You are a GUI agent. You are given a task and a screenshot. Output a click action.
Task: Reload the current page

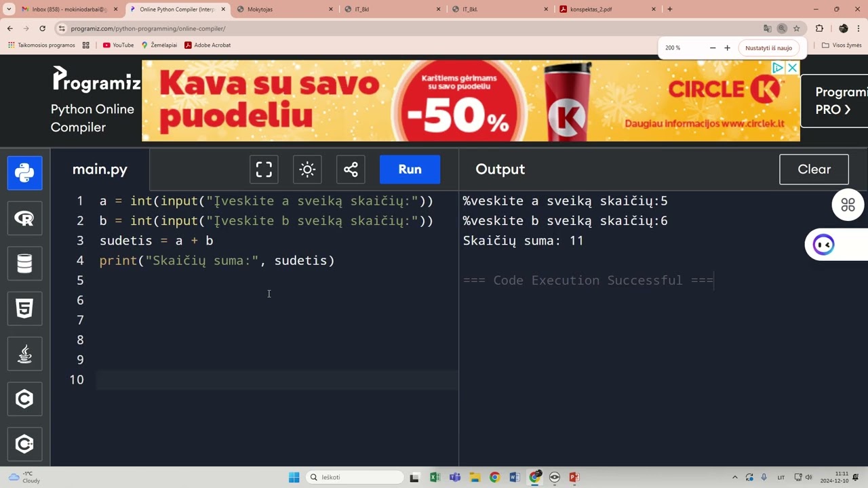point(42,28)
